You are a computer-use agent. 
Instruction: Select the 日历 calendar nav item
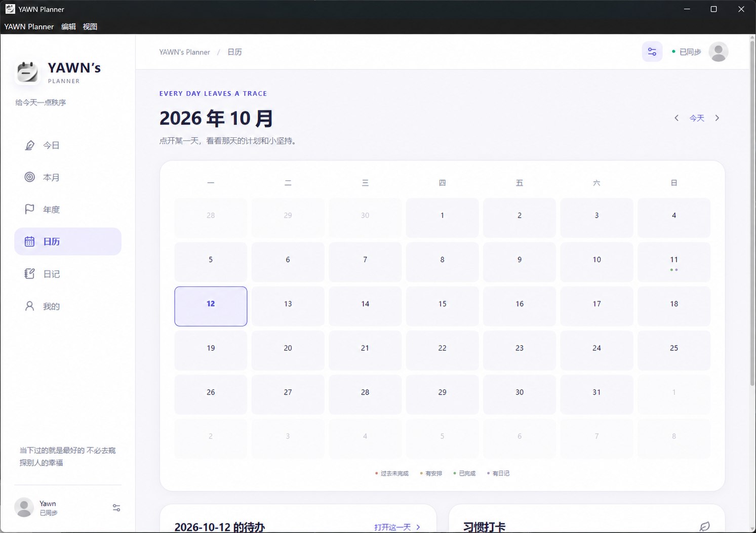(68, 241)
